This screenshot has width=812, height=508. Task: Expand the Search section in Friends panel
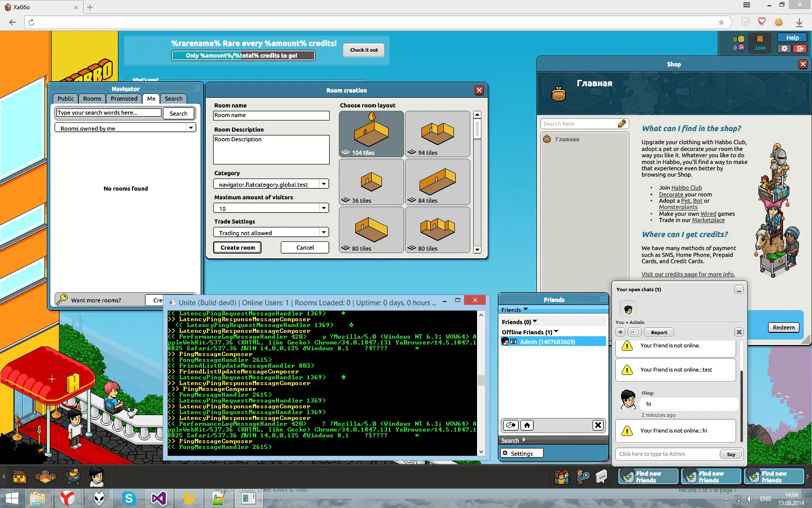coord(513,440)
